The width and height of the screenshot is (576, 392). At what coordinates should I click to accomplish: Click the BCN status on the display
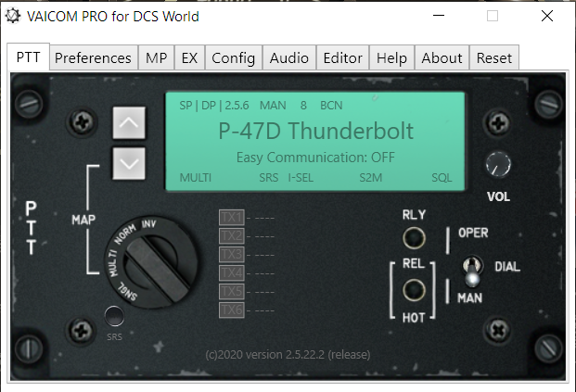pos(331,106)
